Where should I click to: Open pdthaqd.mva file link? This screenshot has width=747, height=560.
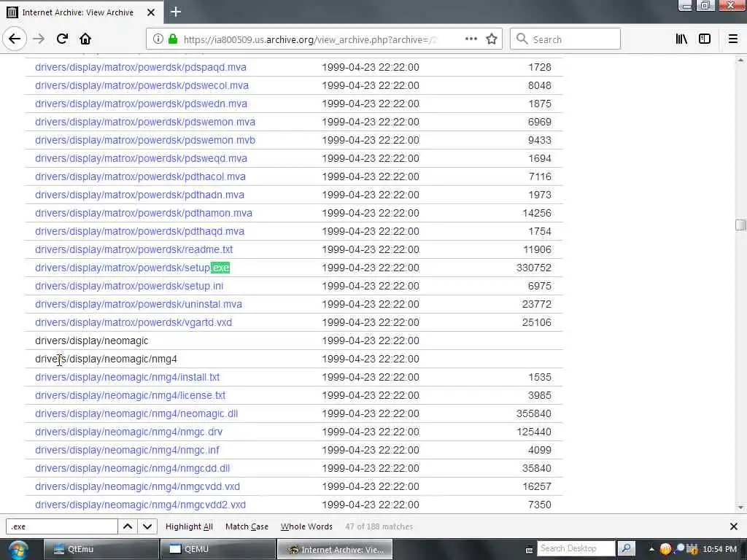(x=139, y=231)
